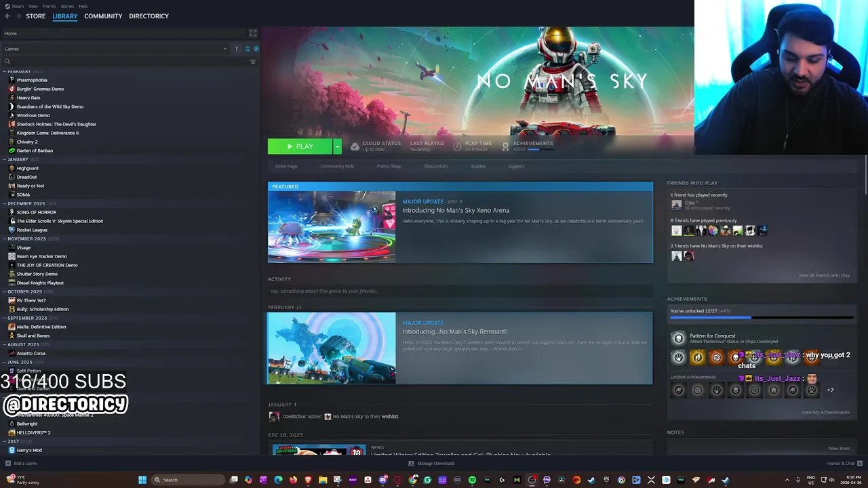Select Heavy Rain in game list
Screen dimensions: 868x488
tap(28, 98)
